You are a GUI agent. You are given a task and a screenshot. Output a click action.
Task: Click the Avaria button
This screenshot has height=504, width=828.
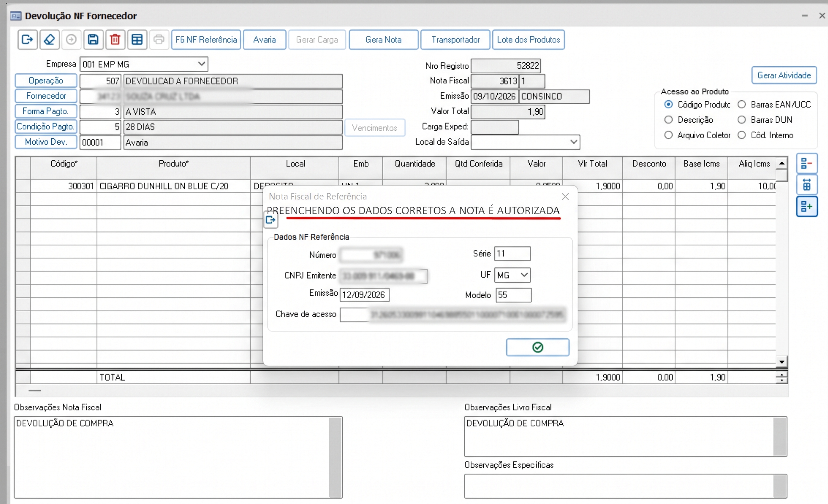tap(265, 40)
